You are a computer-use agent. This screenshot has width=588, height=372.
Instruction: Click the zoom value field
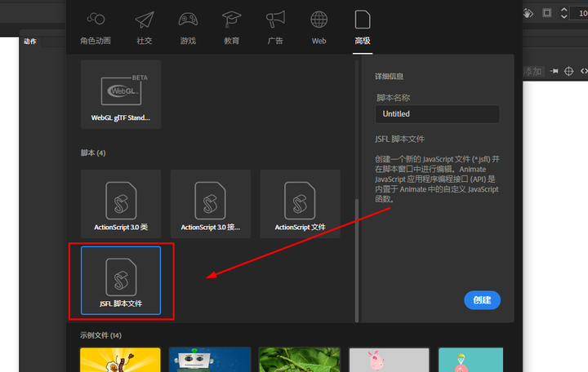tap(579, 14)
